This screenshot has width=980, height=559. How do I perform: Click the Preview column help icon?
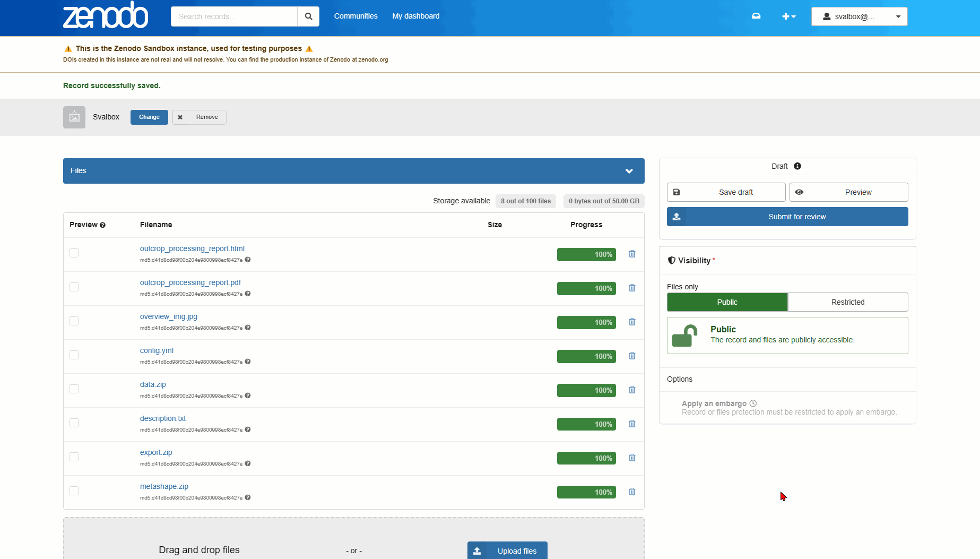(x=102, y=225)
